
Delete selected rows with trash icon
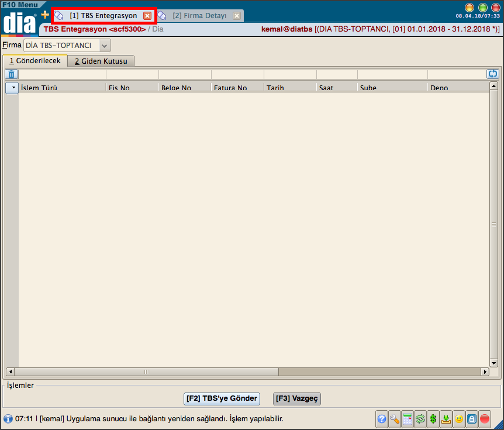[x=12, y=74]
